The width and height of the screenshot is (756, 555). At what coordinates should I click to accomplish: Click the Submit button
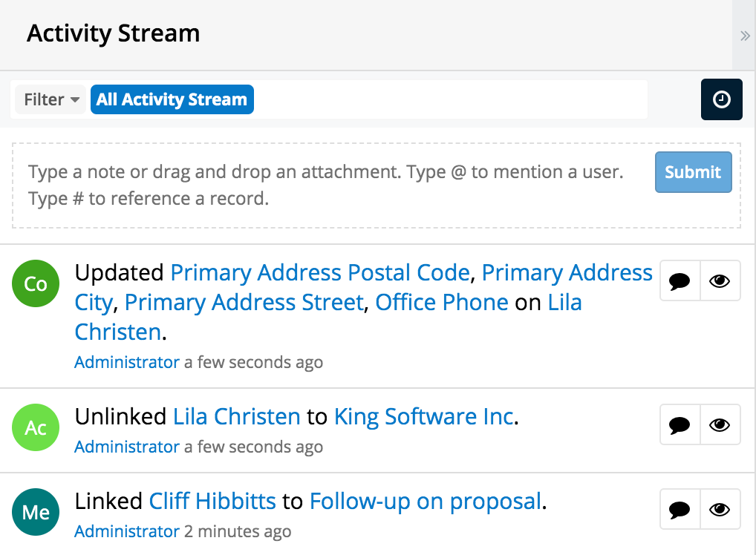coord(693,171)
